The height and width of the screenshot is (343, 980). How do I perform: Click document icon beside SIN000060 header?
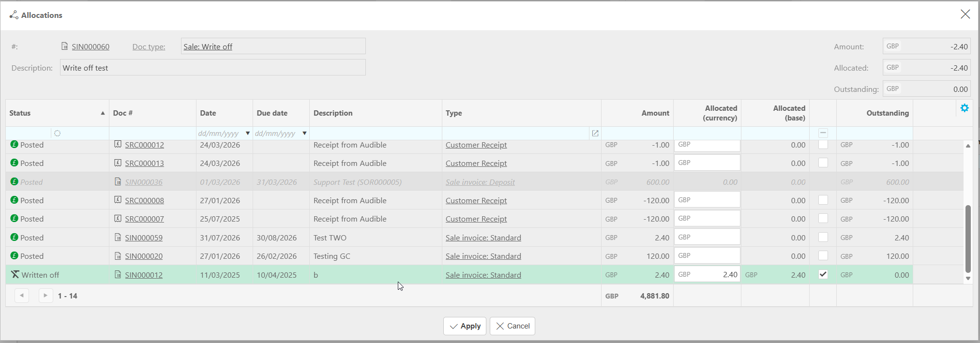pos(65,46)
